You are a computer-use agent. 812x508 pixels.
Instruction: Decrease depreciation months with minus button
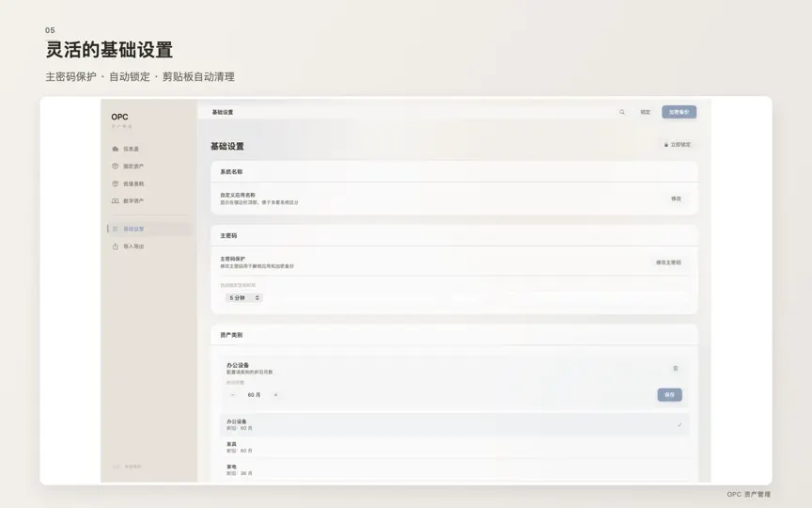[x=232, y=395]
